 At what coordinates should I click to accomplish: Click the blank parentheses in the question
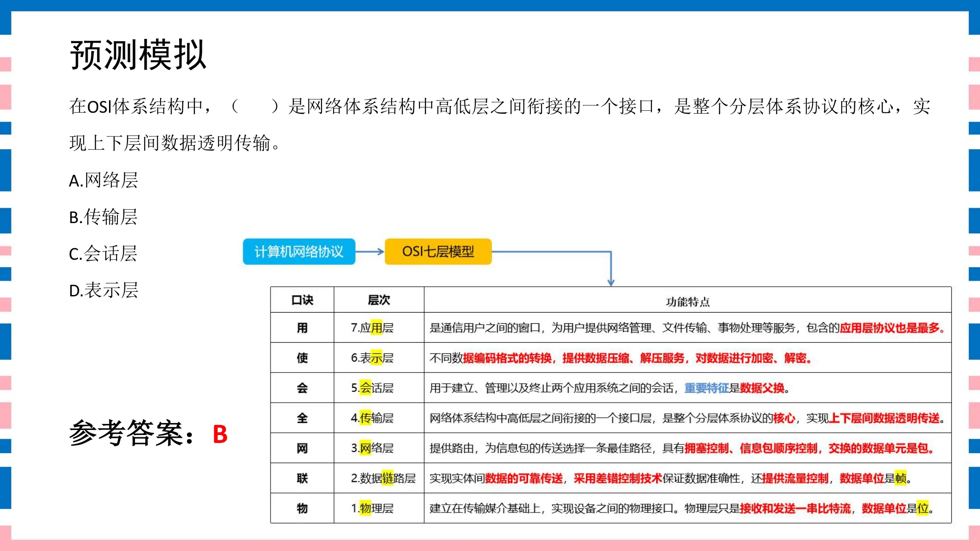click(x=255, y=106)
